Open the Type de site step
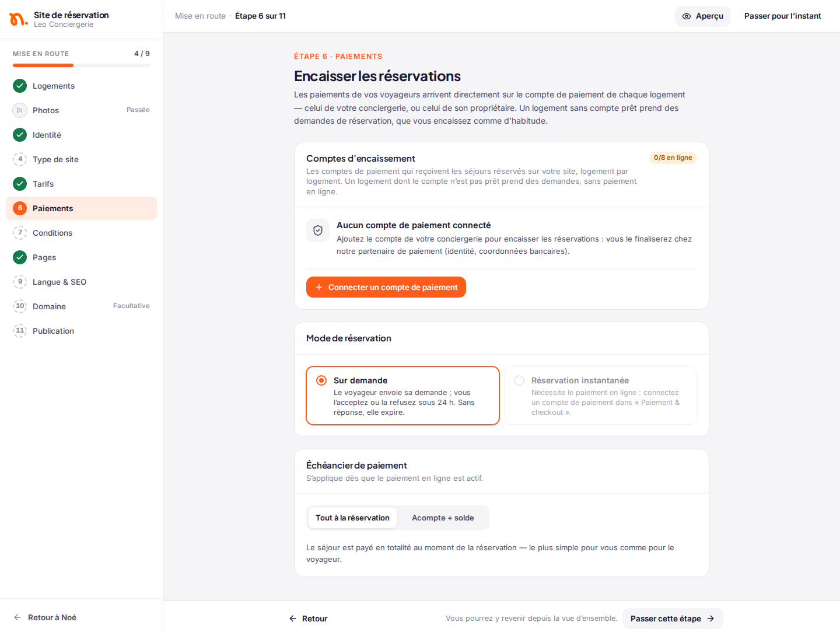This screenshot has height=636, width=840. tap(81, 159)
